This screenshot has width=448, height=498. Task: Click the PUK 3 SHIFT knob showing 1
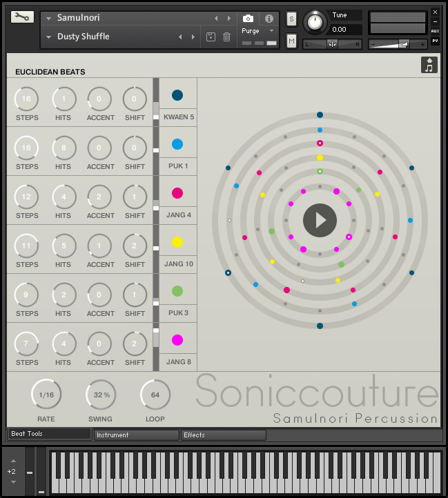135,295
